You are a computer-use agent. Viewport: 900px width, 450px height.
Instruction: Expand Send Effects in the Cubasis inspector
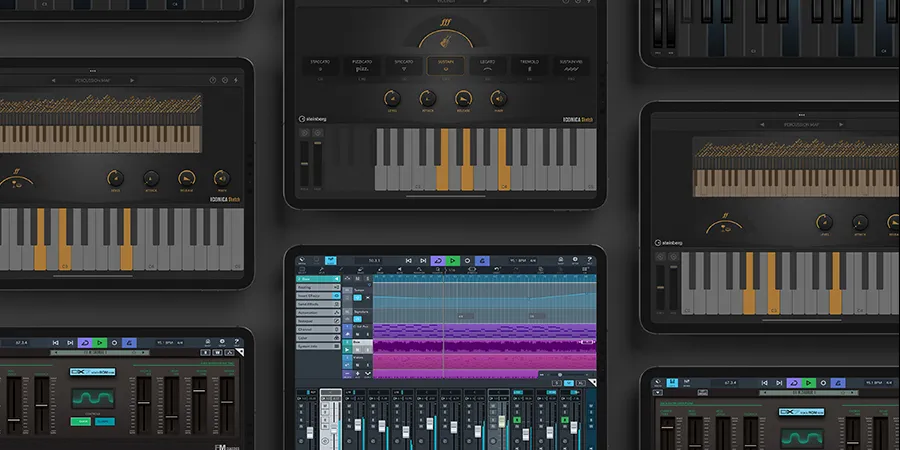coord(319,304)
